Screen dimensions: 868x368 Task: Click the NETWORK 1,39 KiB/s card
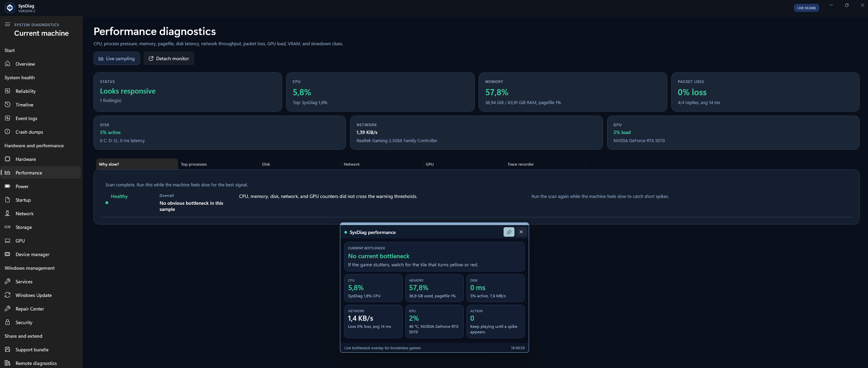coord(476,133)
